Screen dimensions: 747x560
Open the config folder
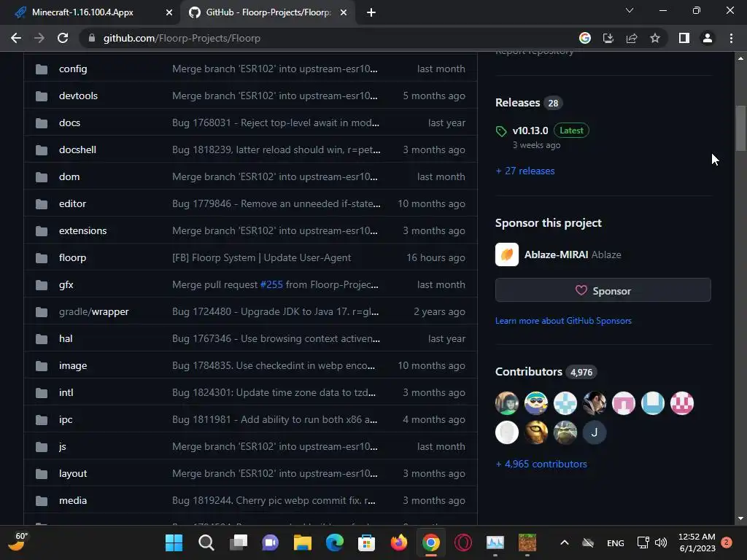pos(73,69)
